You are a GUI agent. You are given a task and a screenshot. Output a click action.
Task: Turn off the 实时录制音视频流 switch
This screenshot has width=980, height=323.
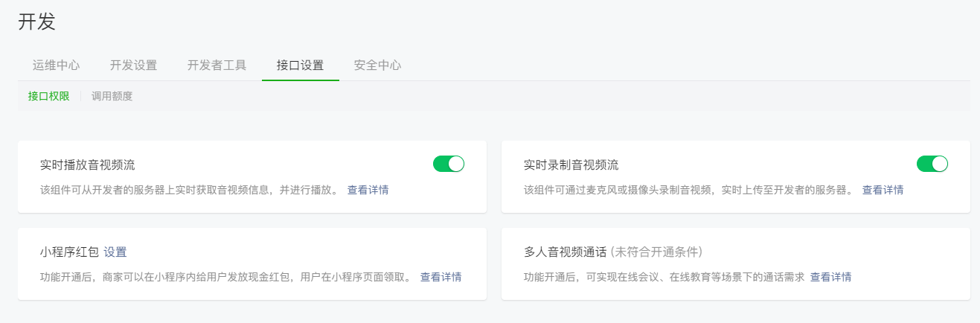pos(932,164)
